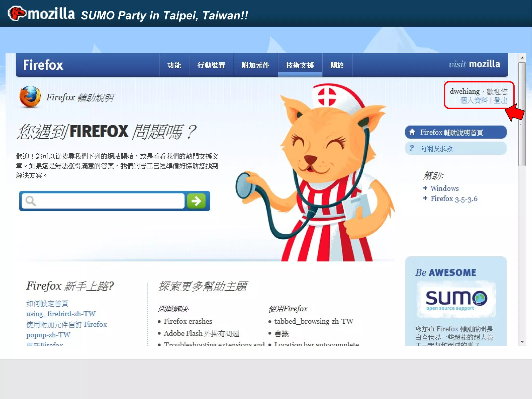Click the Firefox globe logo icon
Viewport: 532px width, 399px height.
point(30,97)
